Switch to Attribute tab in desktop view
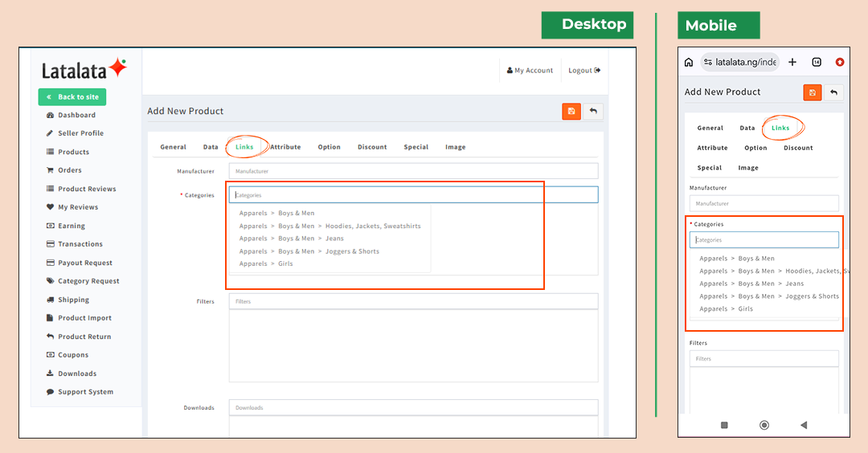This screenshot has height=453, width=868. coord(285,147)
